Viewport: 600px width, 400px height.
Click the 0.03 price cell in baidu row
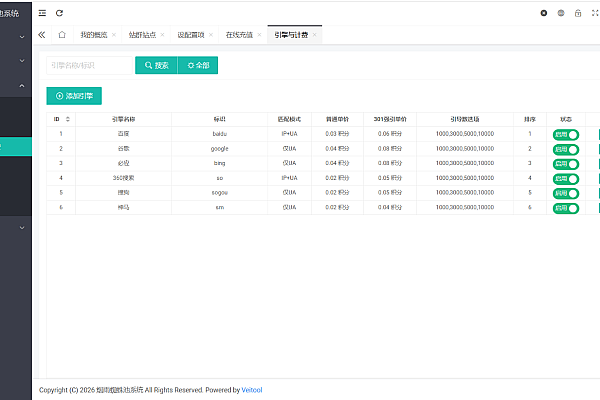point(337,134)
